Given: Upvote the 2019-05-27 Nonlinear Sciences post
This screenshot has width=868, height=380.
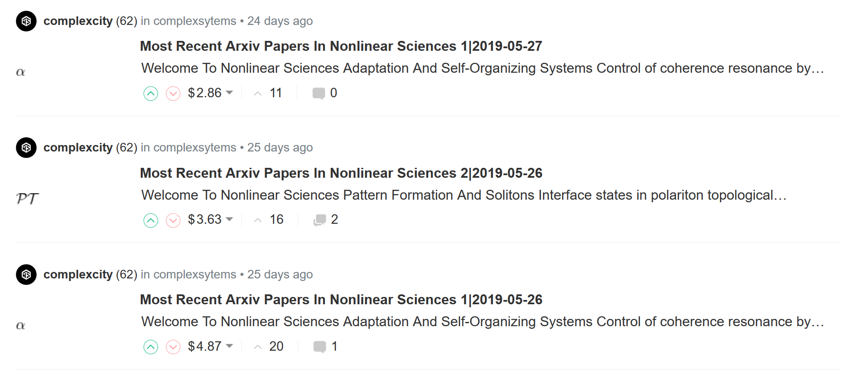Looking at the screenshot, I should pos(151,93).
